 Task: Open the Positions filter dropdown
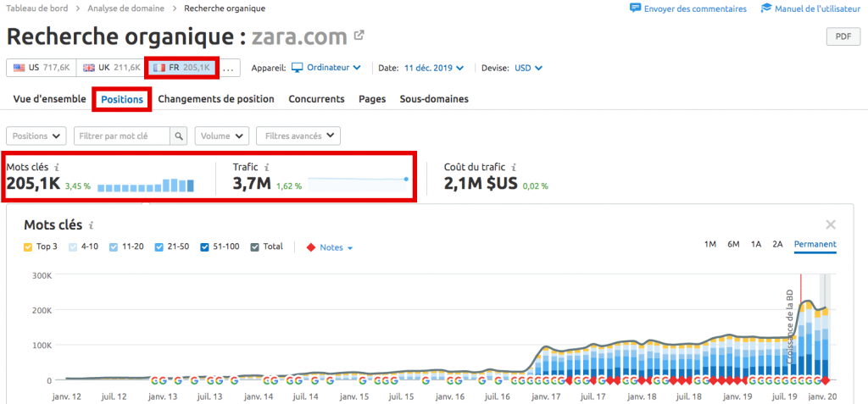pos(36,136)
